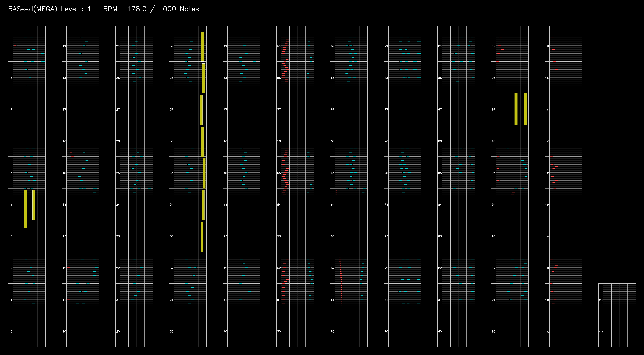644x355 pixels.
Task: Click the BPM : 178.0 header value
Action: point(125,9)
